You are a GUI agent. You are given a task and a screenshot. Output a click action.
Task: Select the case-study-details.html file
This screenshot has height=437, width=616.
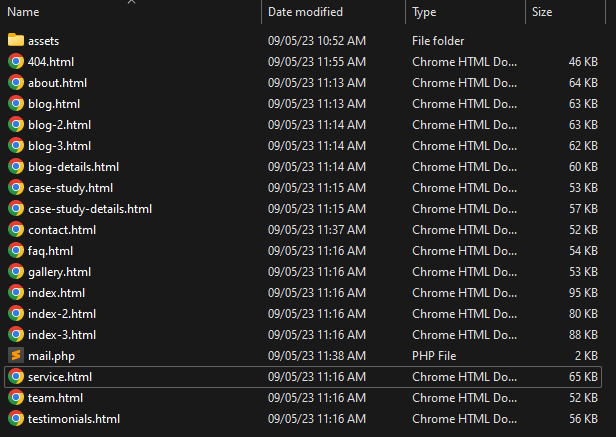click(x=90, y=208)
